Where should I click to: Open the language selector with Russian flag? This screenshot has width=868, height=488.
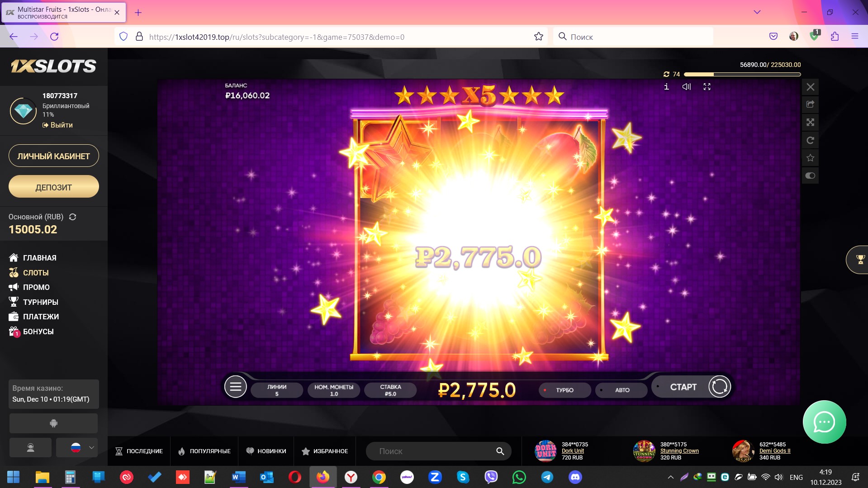[x=77, y=448]
